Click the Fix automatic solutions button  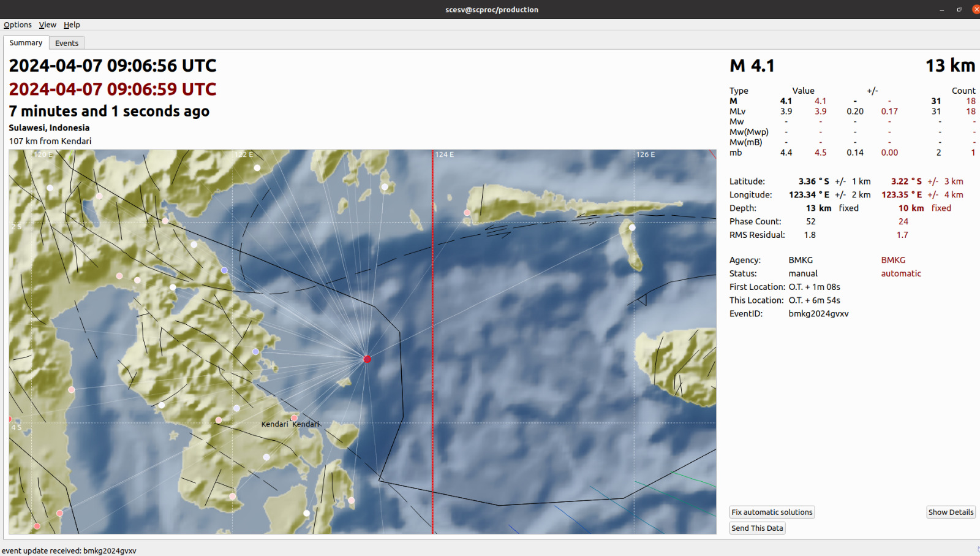772,512
